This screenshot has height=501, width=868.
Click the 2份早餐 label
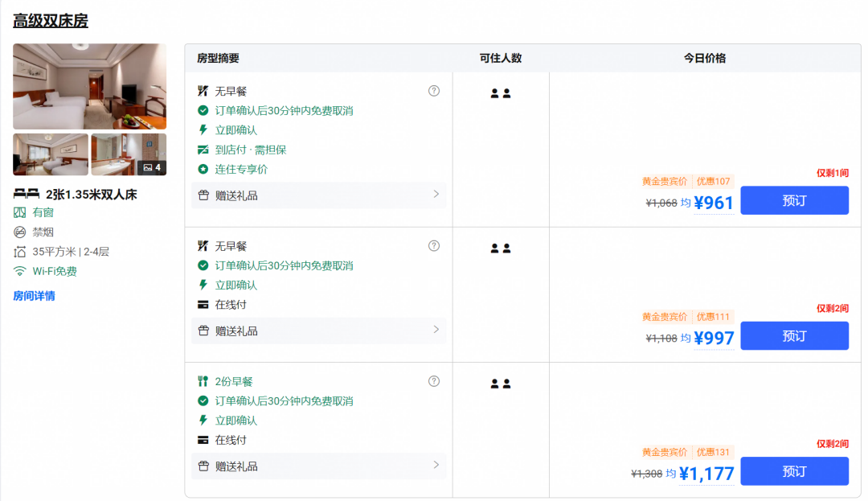tap(234, 381)
